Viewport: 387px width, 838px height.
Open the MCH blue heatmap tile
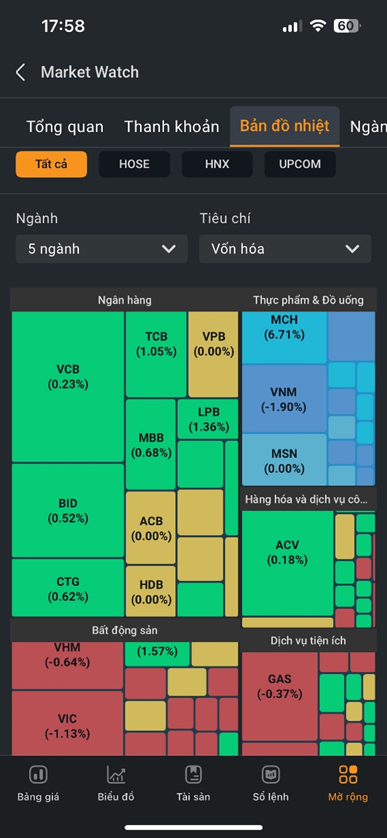[x=284, y=337]
